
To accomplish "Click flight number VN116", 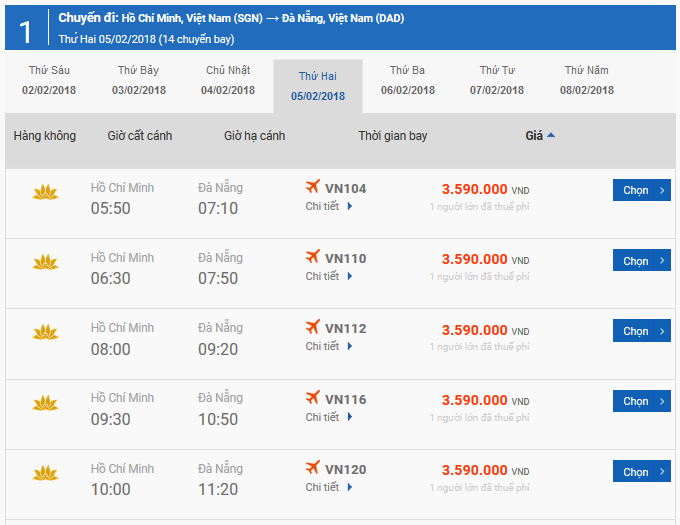I will pos(346,399).
